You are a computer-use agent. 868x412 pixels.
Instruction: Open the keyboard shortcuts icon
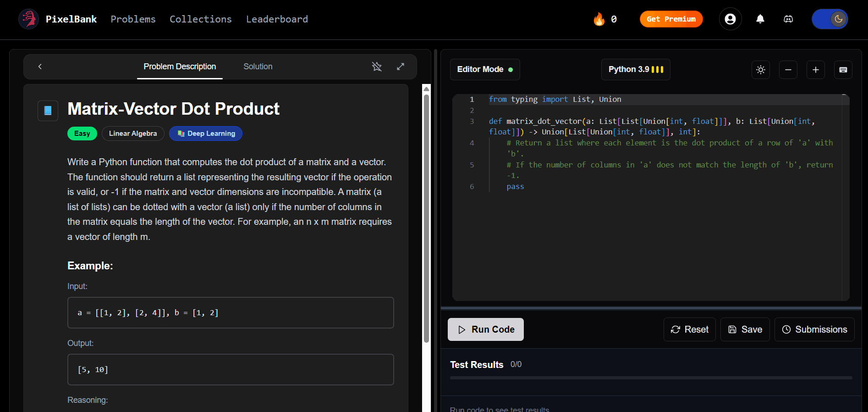pyautogui.click(x=843, y=70)
